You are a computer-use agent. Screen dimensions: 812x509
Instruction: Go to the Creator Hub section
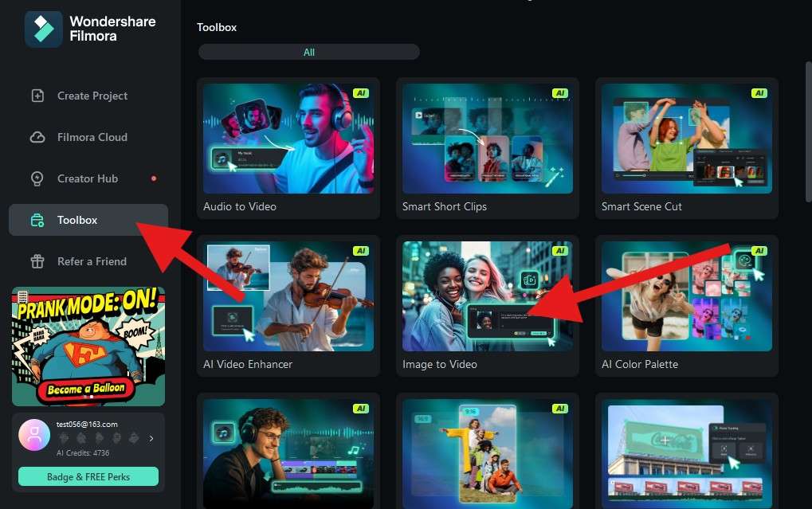88,178
